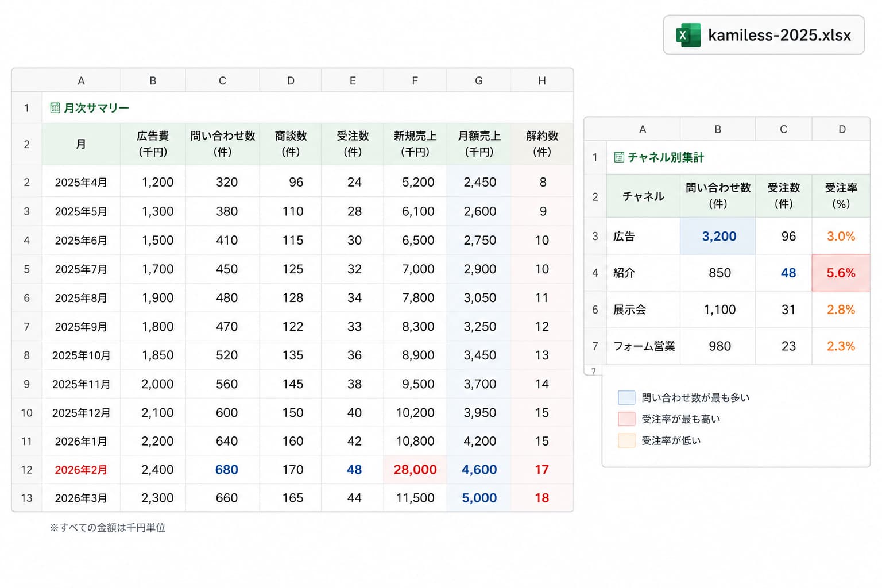Click the table icon next to チャネル別集計
Viewport: 882px width, 588px height.
click(619, 157)
